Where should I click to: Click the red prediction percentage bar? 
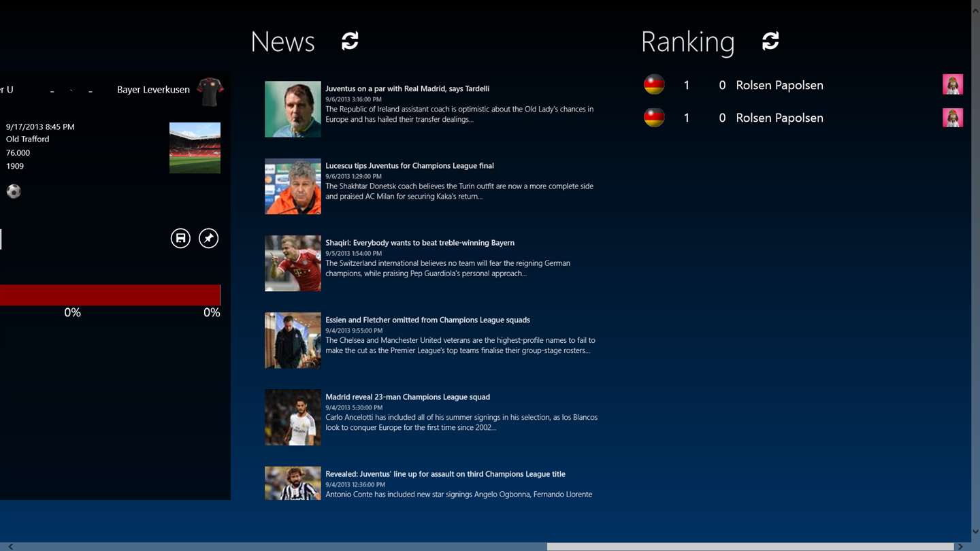[110, 295]
